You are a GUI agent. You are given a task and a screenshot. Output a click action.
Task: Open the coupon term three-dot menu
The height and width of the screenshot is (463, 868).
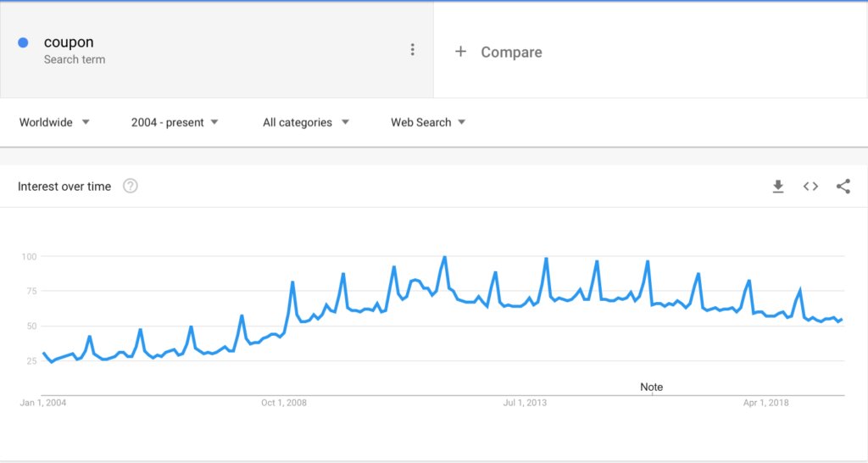413,50
